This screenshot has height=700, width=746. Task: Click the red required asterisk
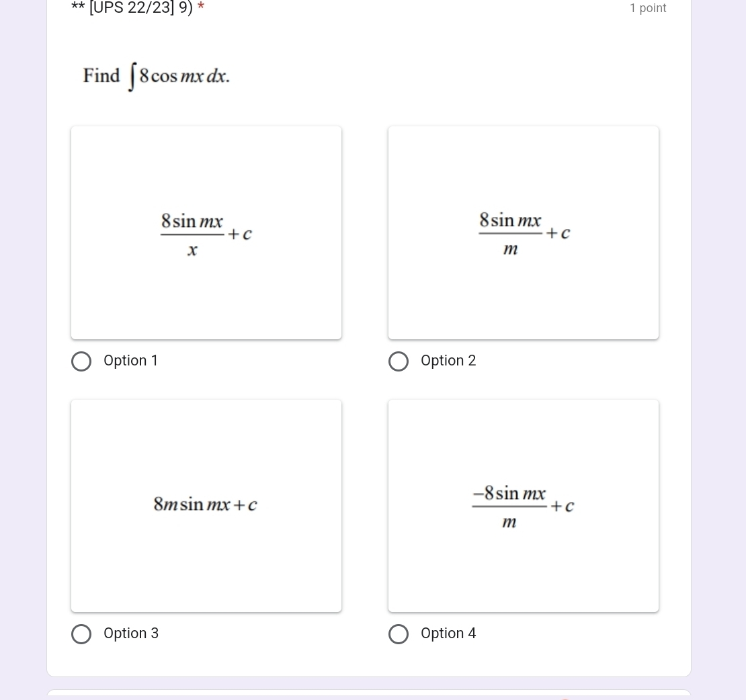tap(201, 6)
